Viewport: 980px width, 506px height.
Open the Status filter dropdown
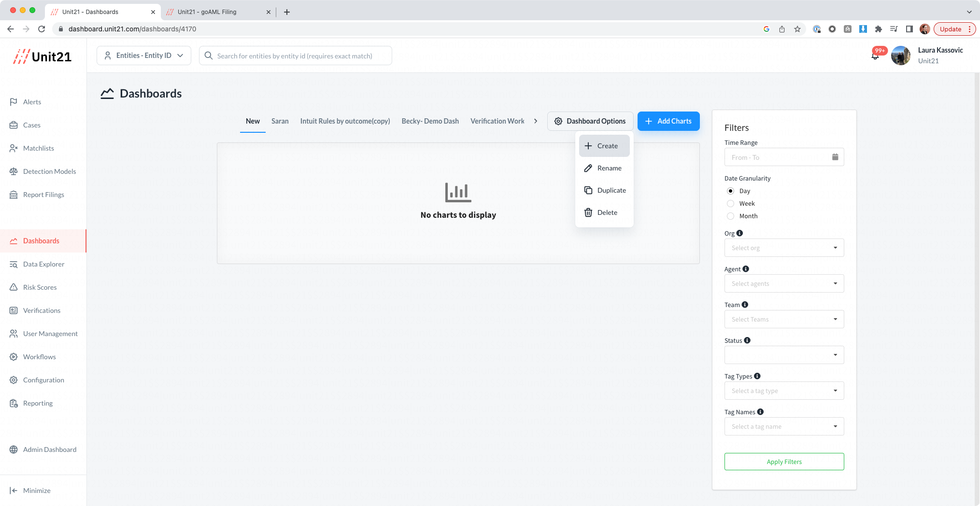(784, 355)
